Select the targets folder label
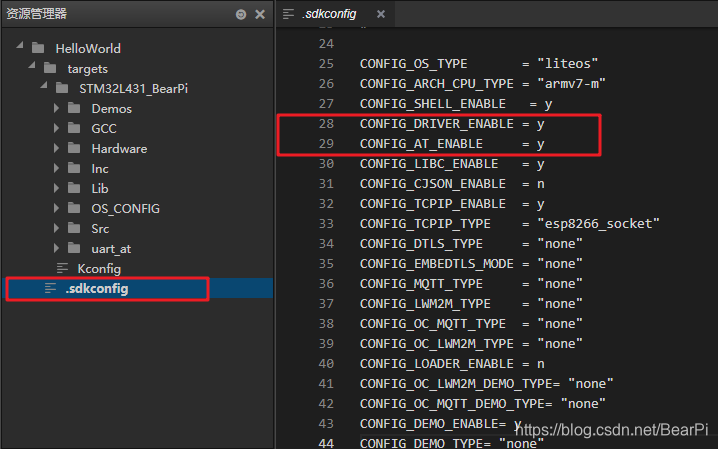 point(87,69)
